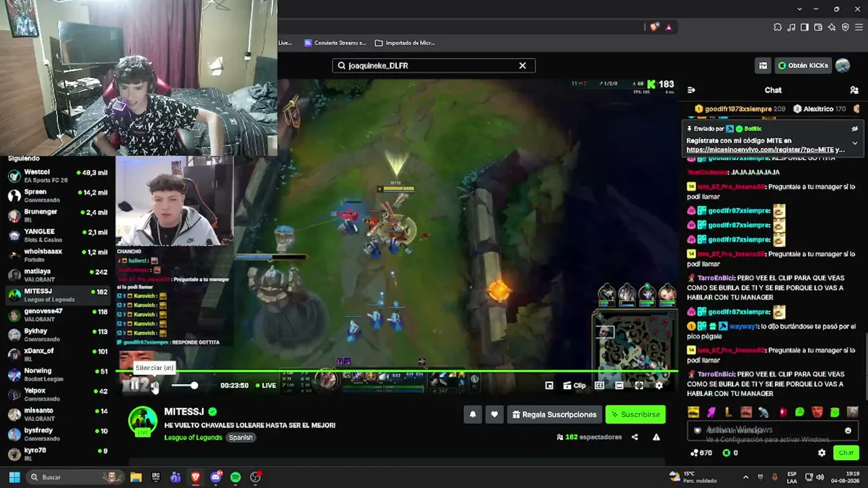The image size is (868, 488).
Task: Open the Convierte Streams bookmark
Action: point(335,43)
